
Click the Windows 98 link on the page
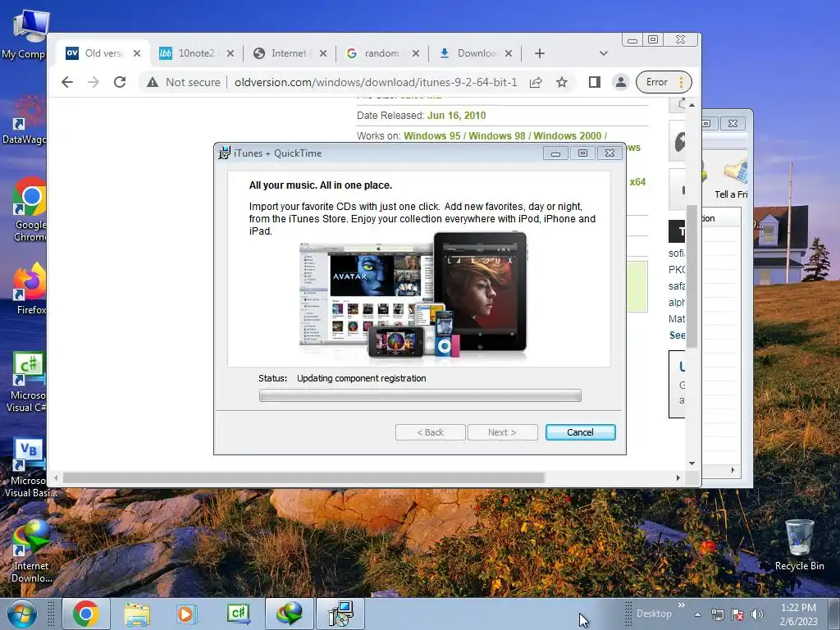(497, 135)
